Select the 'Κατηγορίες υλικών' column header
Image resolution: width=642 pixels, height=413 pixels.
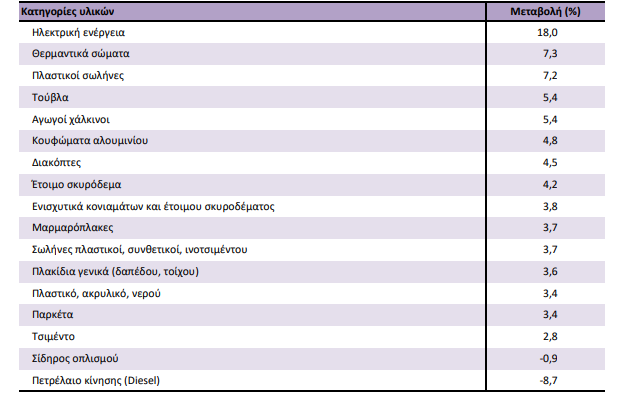click(68, 11)
